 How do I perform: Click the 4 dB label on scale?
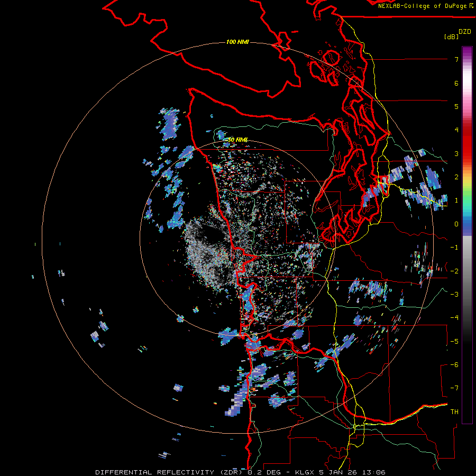[456, 130]
